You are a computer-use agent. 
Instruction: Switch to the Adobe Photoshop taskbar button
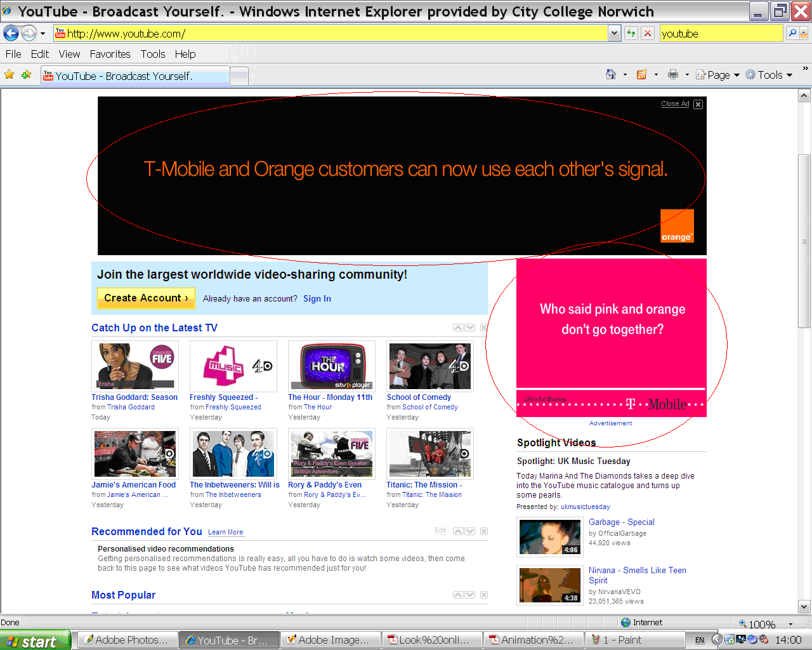(127, 640)
